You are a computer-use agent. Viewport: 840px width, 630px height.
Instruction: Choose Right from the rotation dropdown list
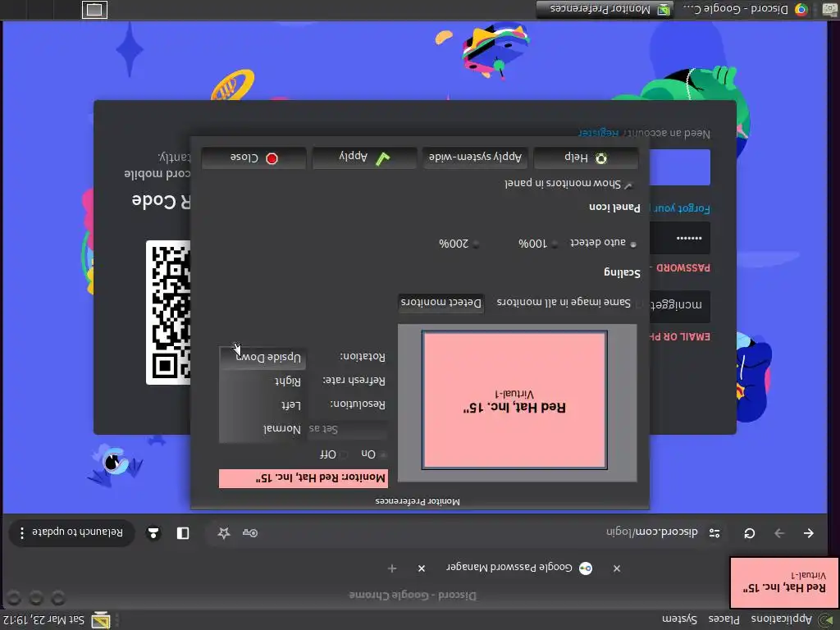click(263, 381)
